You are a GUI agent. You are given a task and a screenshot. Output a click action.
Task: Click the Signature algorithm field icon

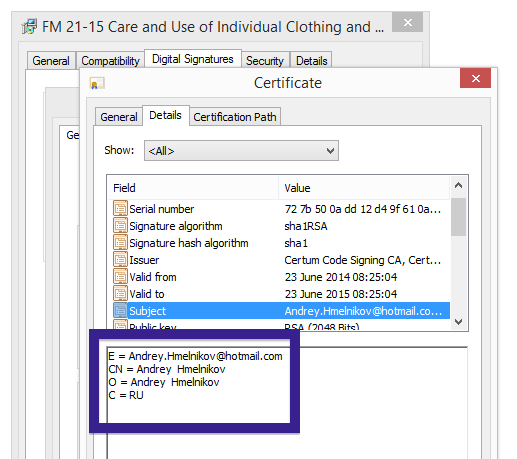tap(120, 226)
